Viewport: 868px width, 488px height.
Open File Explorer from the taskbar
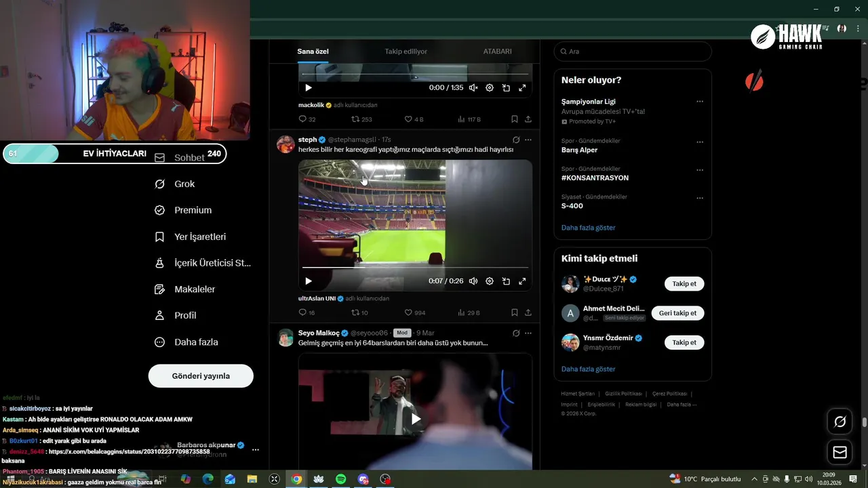pos(252,479)
